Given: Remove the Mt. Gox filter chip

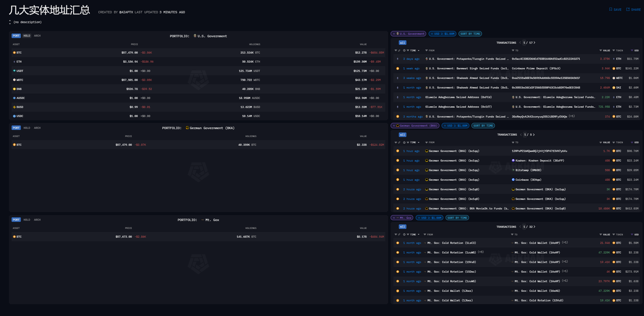Looking at the screenshot, I should click(x=393, y=218).
